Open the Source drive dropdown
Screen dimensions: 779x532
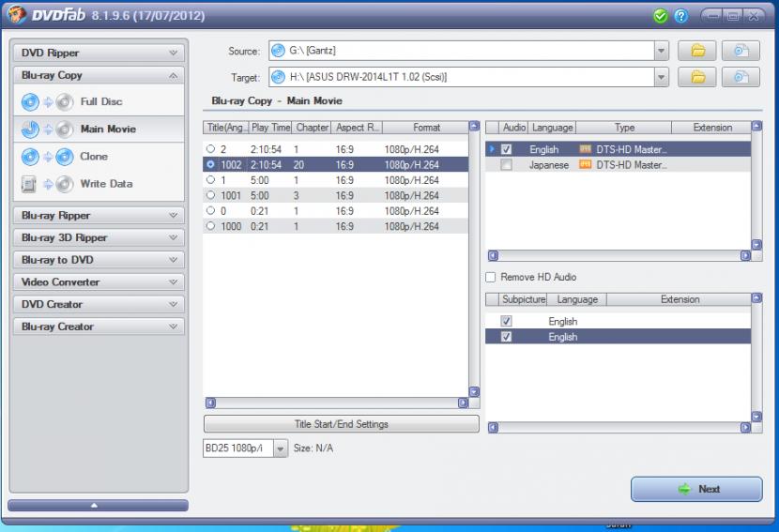tap(662, 51)
